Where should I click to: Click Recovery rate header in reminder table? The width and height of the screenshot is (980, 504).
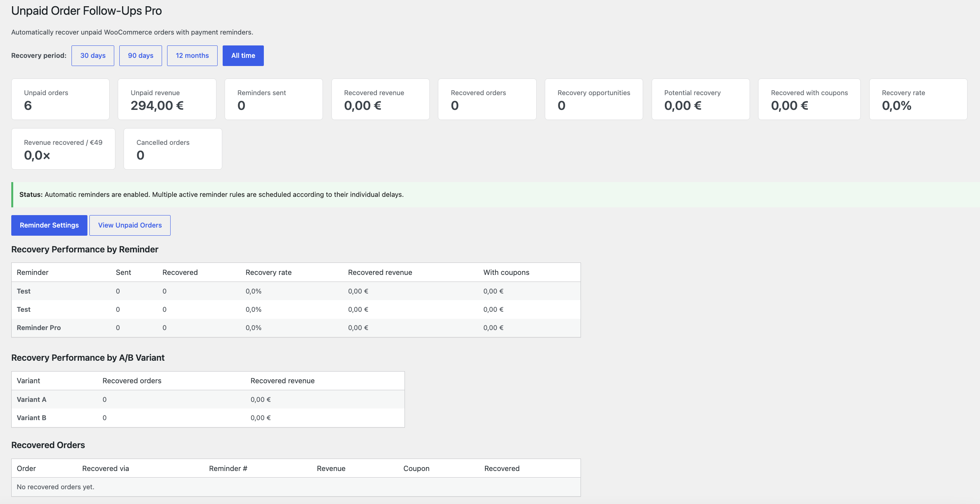269,273
